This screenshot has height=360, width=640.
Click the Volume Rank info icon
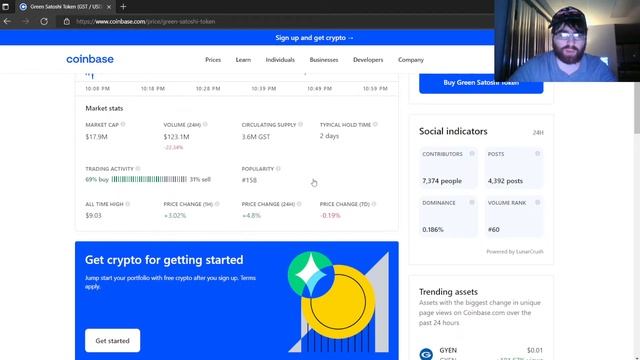pos(538,202)
